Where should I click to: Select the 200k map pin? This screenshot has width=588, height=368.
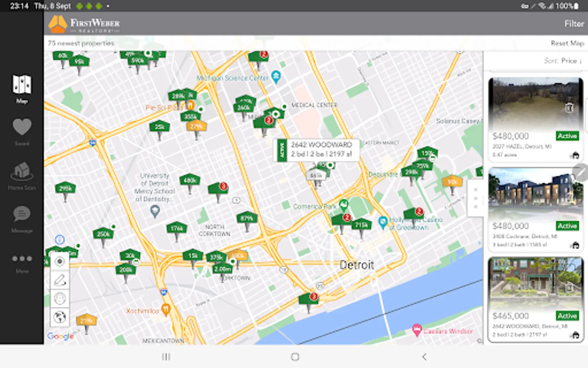click(x=126, y=270)
